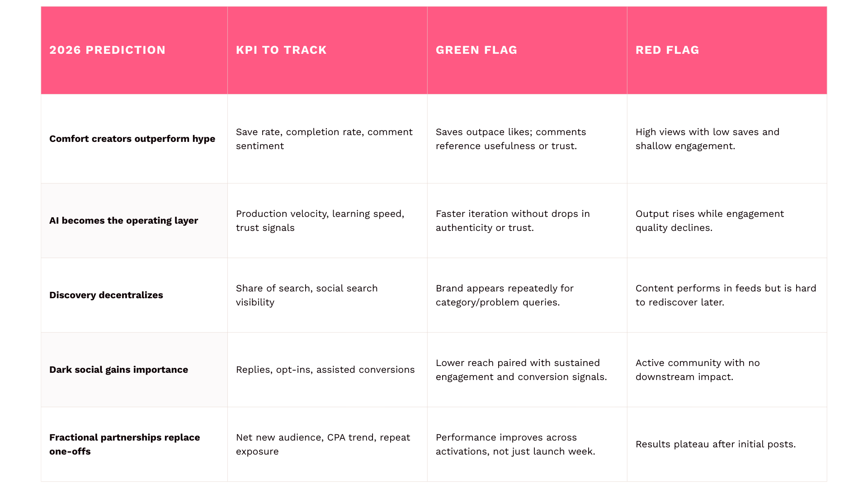This screenshot has width=868, height=488.
Task: Click "Fractional partnerships replace one-offs" row label
Action: tap(124, 444)
